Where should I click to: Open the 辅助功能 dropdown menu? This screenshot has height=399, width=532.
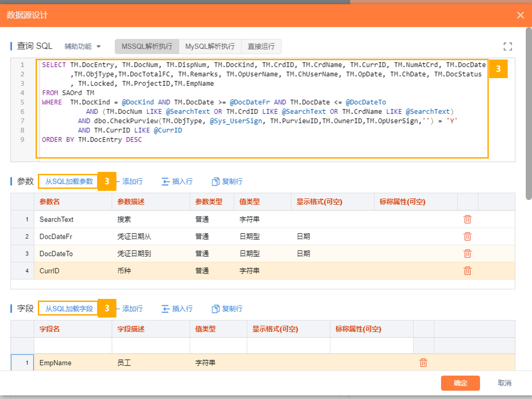82,47
